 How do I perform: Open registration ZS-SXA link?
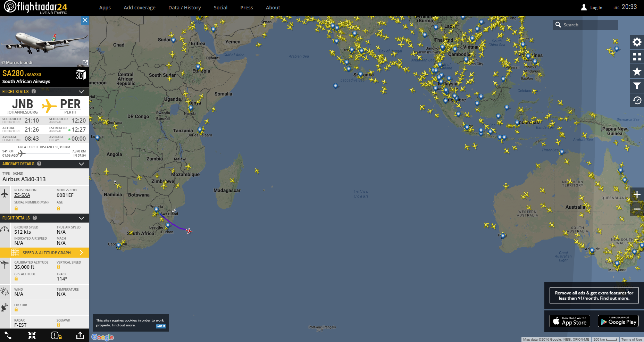point(22,195)
